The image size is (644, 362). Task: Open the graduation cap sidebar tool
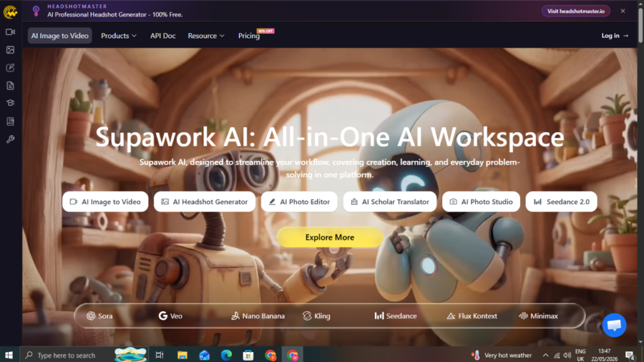click(10, 103)
